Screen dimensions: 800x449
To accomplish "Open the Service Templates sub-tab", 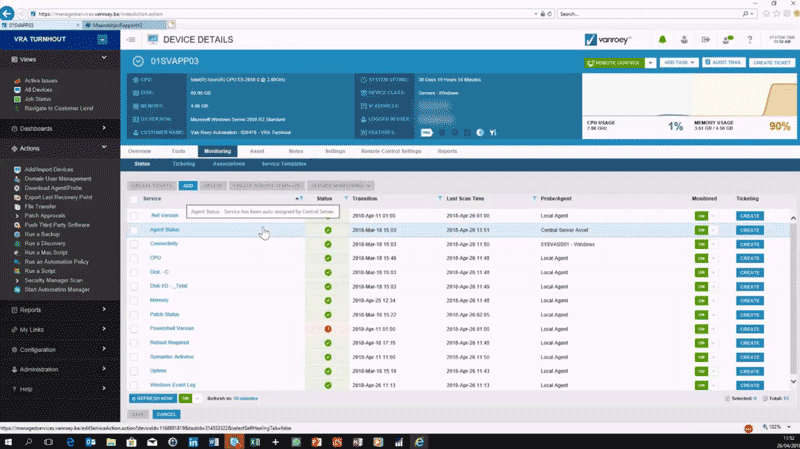I will click(284, 164).
